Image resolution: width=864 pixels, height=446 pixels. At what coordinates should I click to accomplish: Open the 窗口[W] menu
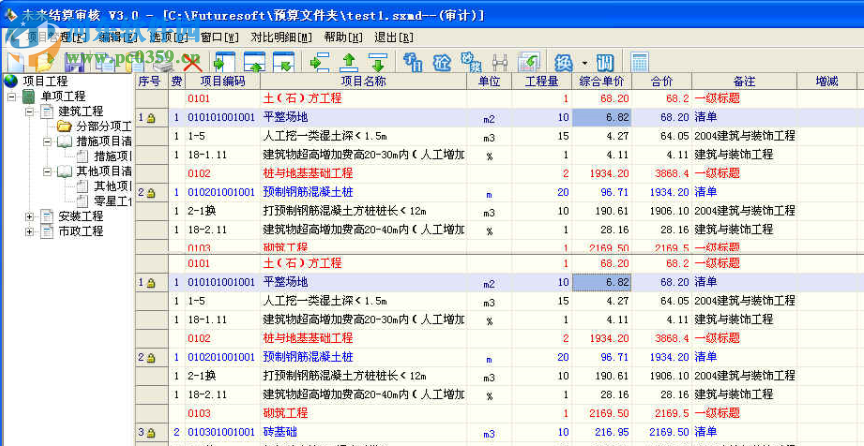click(220, 37)
